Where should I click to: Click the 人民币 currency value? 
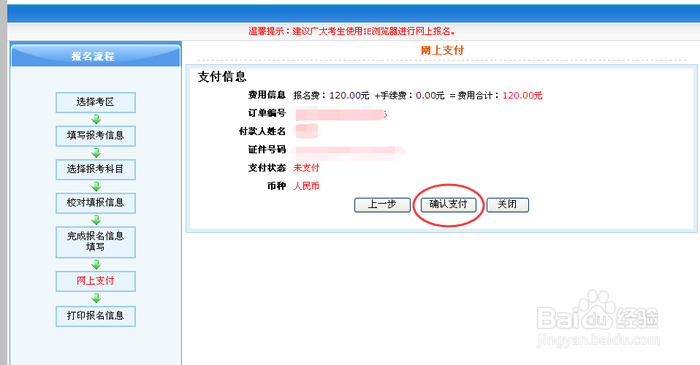(306, 186)
